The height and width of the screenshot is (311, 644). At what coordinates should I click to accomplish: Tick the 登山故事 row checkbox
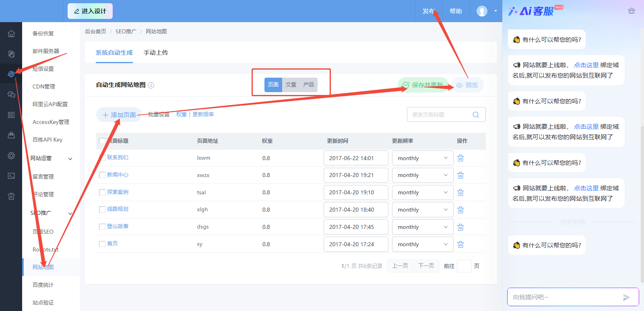coord(102,227)
